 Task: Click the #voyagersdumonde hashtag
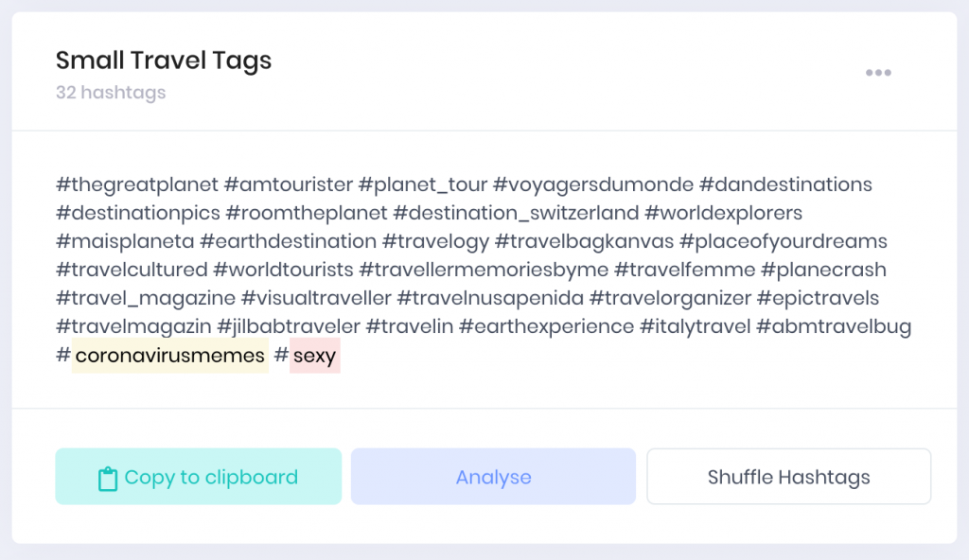593,184
